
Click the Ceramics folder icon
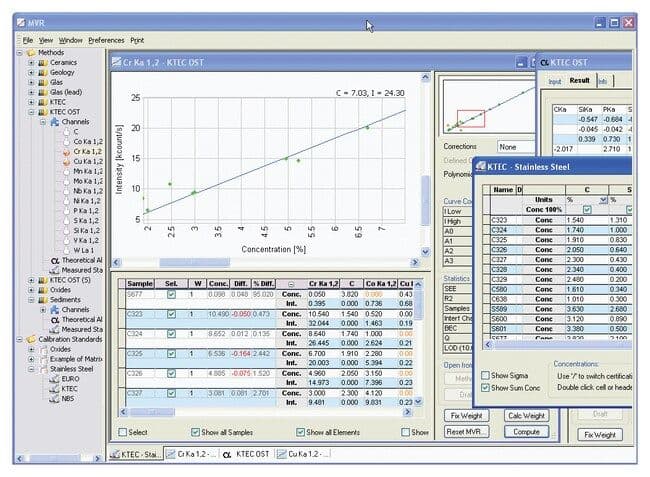(43, 63)
